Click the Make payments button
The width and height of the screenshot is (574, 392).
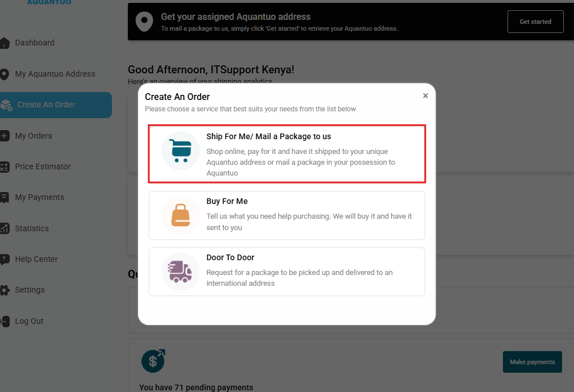pyautogui.click(x=532, y=362)
